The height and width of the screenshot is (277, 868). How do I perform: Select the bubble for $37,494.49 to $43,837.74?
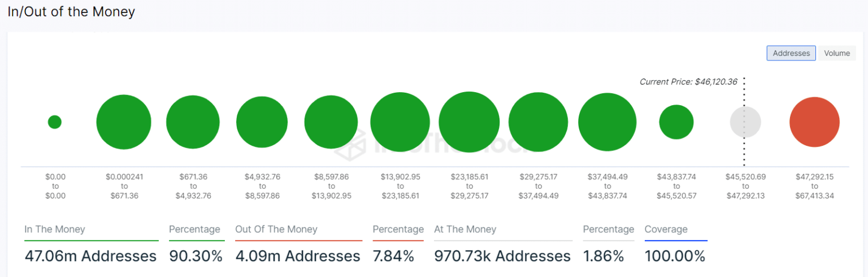(x=607, y=122)
